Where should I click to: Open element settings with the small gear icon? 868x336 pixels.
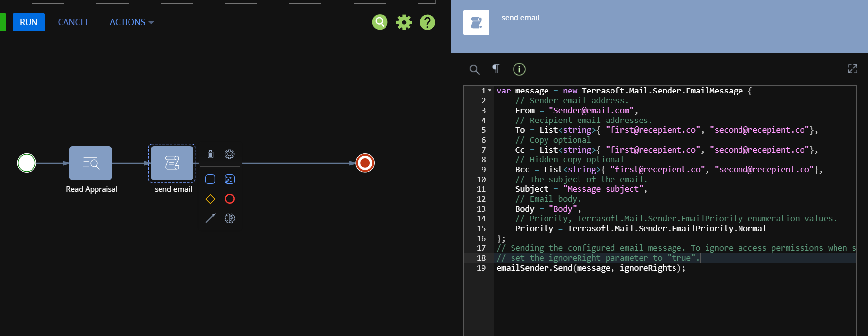(x=229, y=154)
